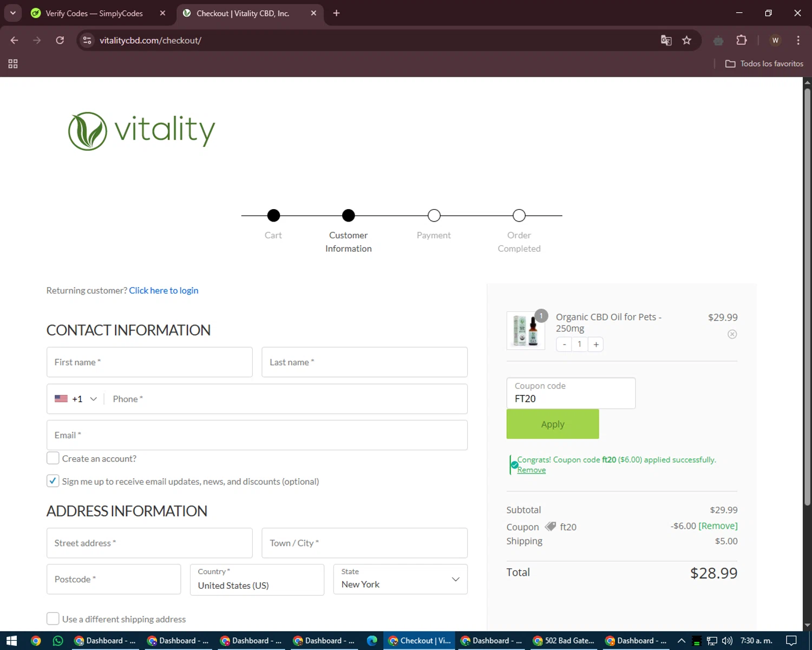Click the Street address field
The height and width of the screenshot is (650, 812).
pos(149,543)
